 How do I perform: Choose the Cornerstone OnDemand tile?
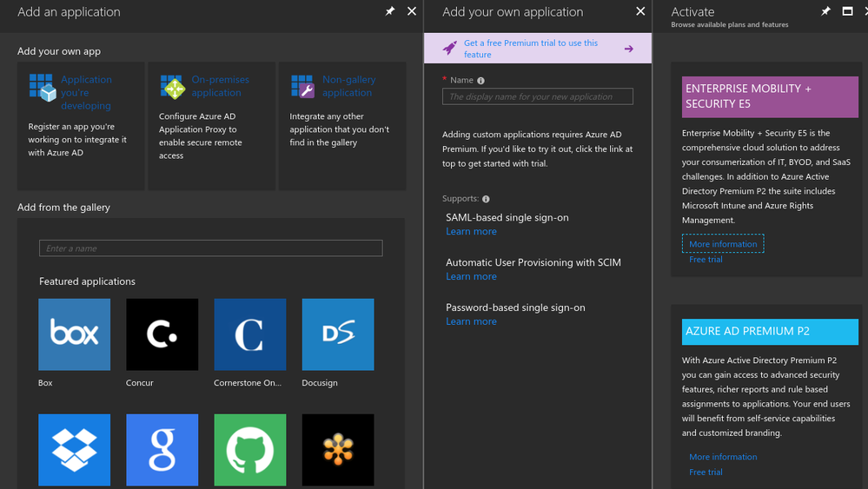pyautogui.click(x=250, y=334)
